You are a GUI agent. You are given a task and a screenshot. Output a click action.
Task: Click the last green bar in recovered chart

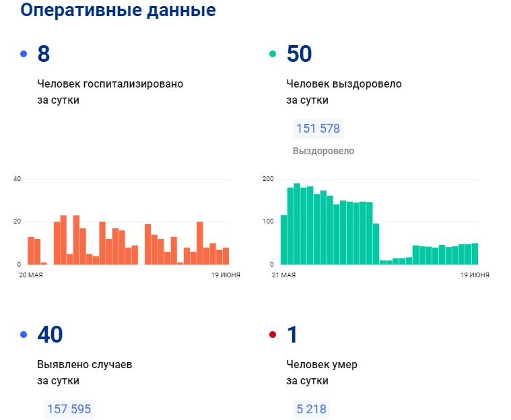coord(475,254)
